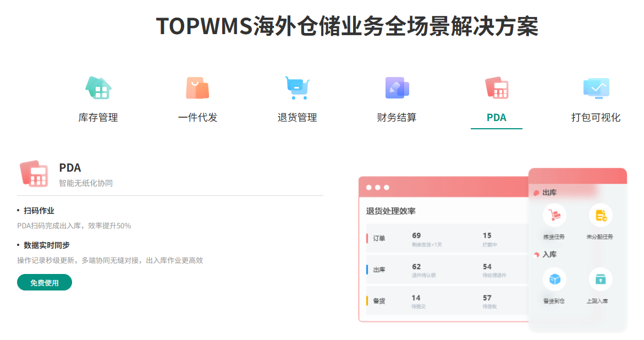Screen dimensions: 644x340
Task: Switch to the 打包可视化 tab label
Action: tap(596, 118)
